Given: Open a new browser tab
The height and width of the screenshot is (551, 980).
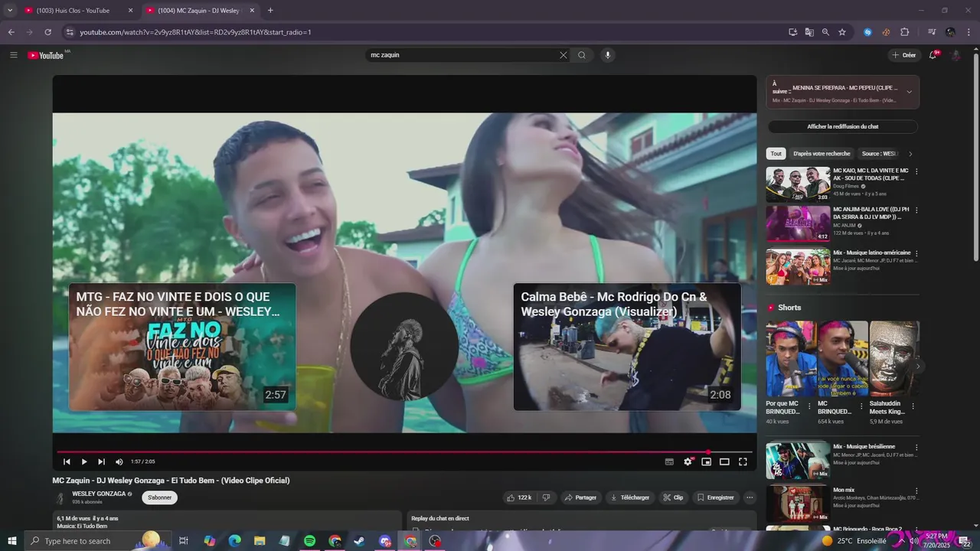Looking at the screenshot, I should click(270, 11).
